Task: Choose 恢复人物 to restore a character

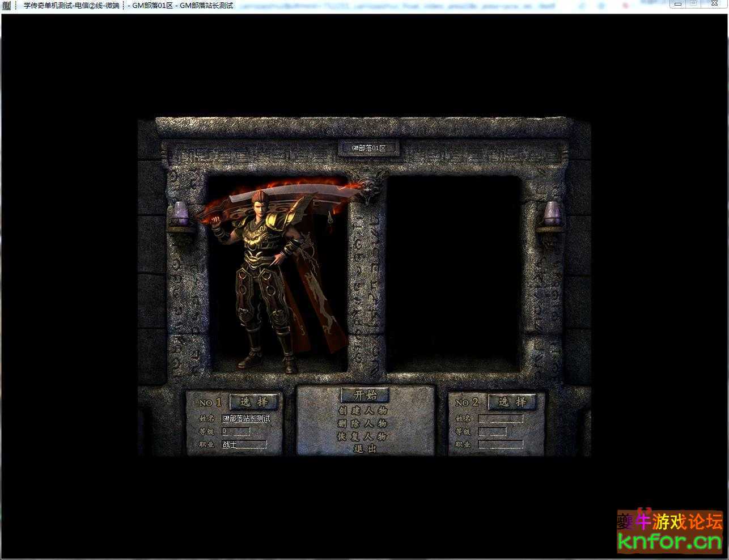Action: coord(363,436)
